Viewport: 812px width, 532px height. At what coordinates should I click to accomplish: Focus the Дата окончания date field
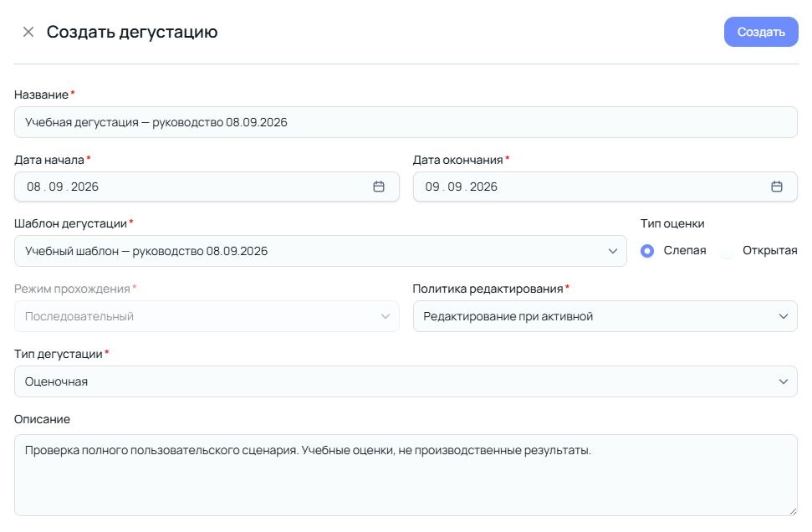[x=605, y=187]
